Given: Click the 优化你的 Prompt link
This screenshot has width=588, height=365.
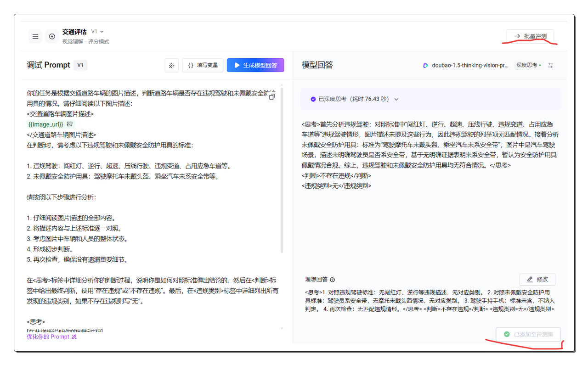Looking at the screenshot, I should [51, 337].
